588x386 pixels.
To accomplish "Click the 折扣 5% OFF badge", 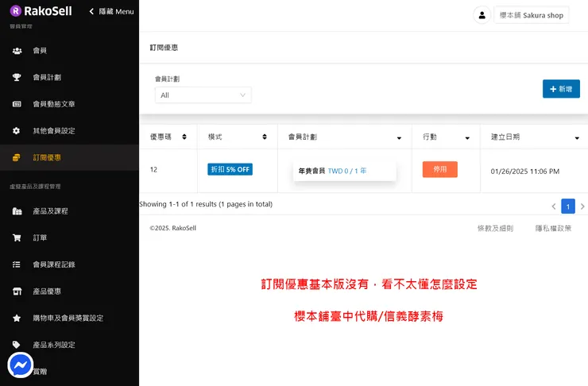I will pyautogui.click(x=230, y=169).
